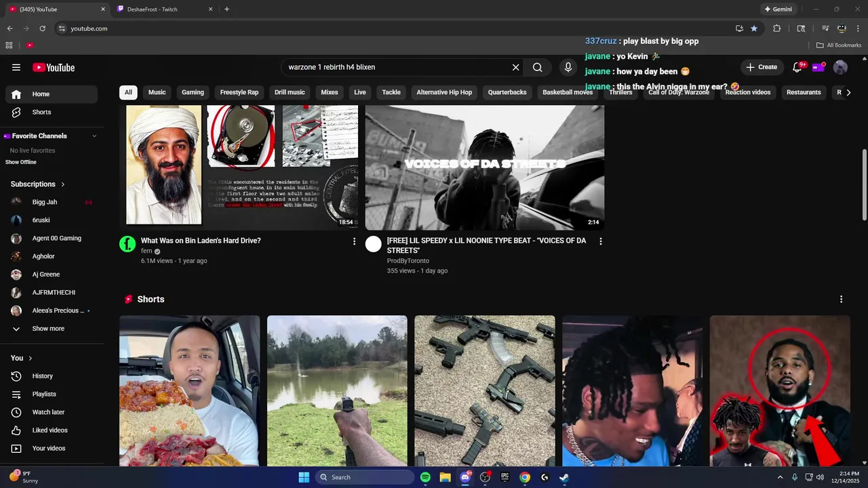Screen dimensions: 868x488
Task: Open more options for Voices of Da Streets video
Action: tap(600, 241)
